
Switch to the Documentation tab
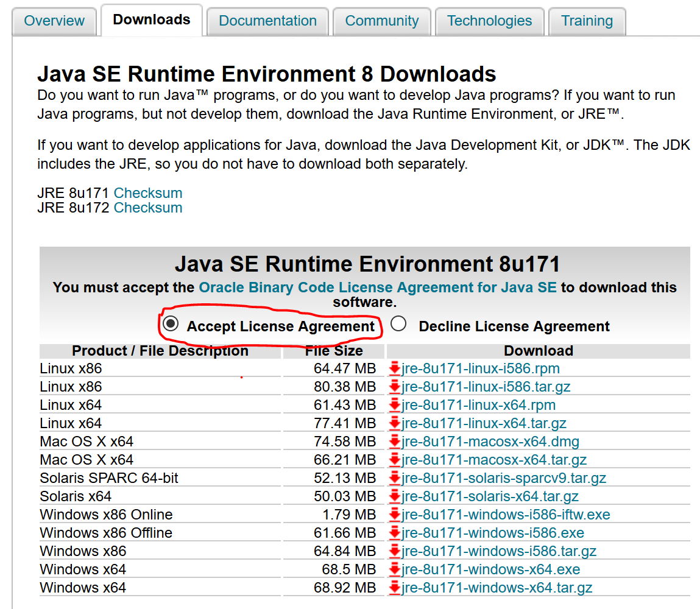point(267,21)
